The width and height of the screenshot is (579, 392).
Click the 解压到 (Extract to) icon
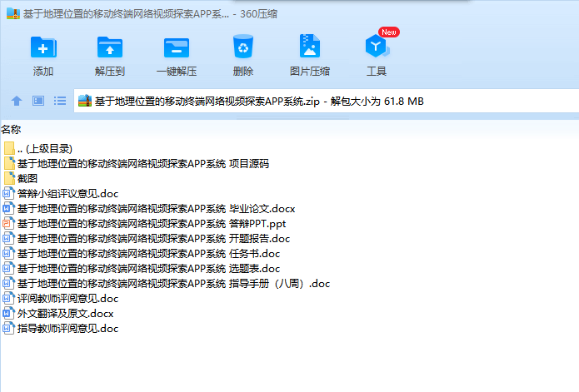tap(110, 47)
